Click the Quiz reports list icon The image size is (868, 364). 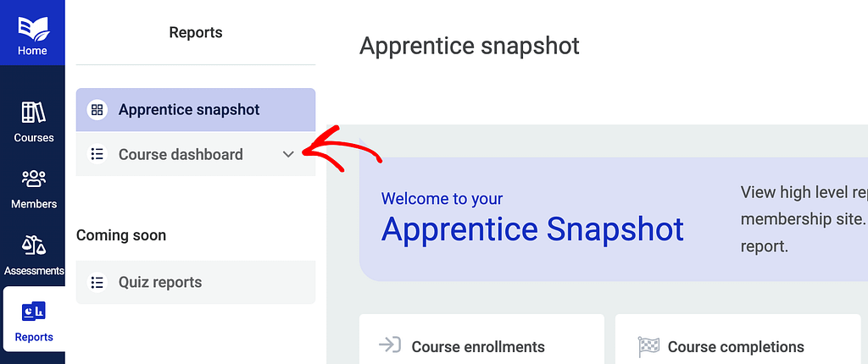(97, 282)
